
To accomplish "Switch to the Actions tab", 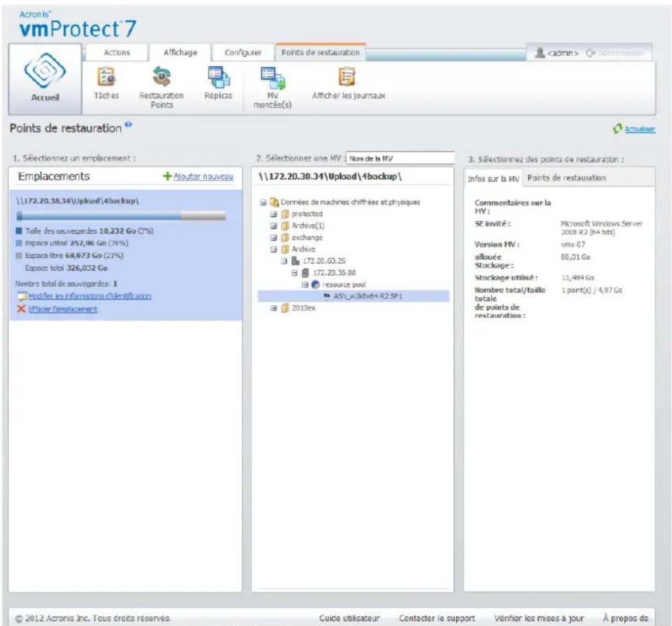I will (x=117, y=52).
